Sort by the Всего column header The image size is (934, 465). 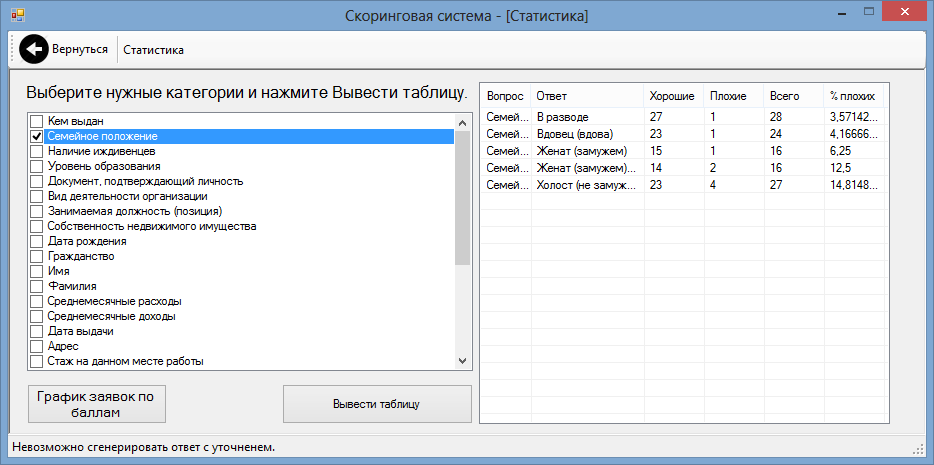tap(794, 96)
